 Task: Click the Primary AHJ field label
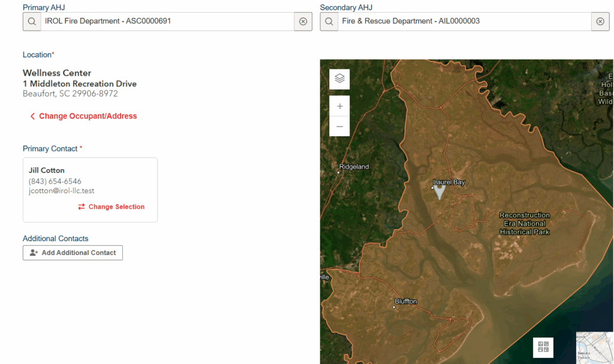click(44, 7)
